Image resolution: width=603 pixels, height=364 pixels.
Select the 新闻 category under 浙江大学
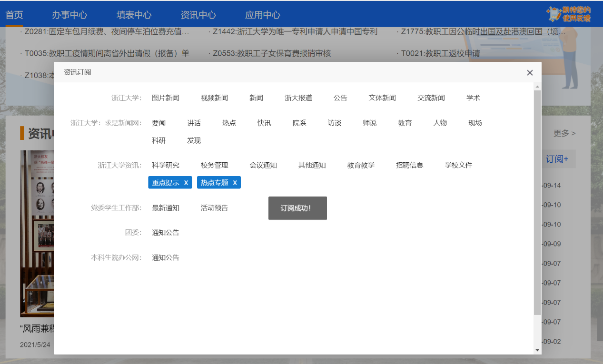[256, 98]
